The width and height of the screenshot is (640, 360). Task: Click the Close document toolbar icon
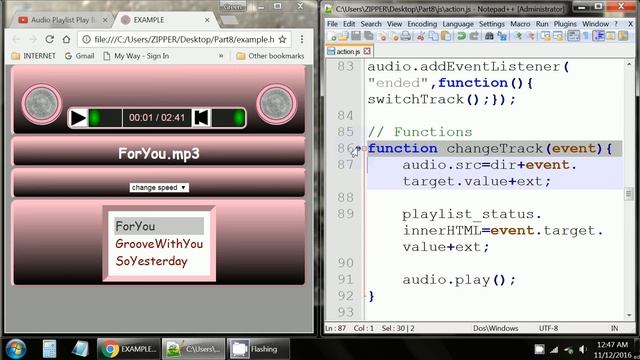[x=382, y=36]
